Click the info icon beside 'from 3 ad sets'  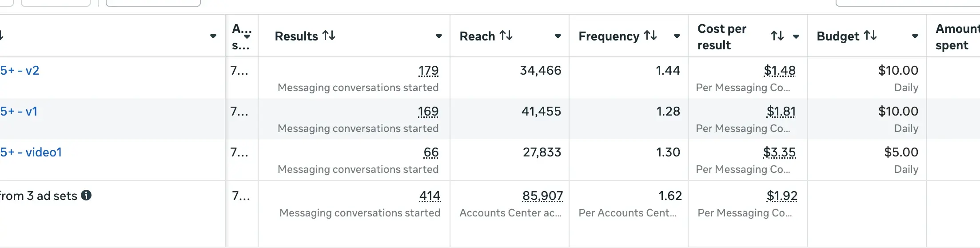tap(87, 195)
